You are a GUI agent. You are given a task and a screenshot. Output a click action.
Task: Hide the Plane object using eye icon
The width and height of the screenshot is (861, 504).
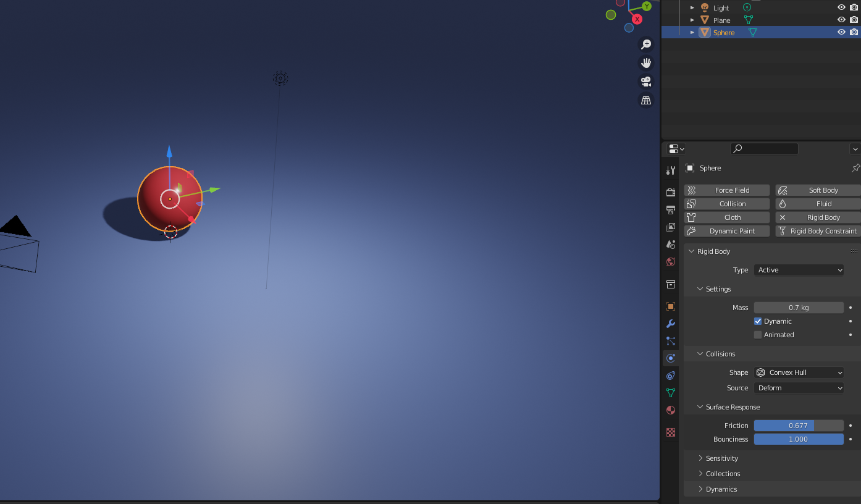841,20
